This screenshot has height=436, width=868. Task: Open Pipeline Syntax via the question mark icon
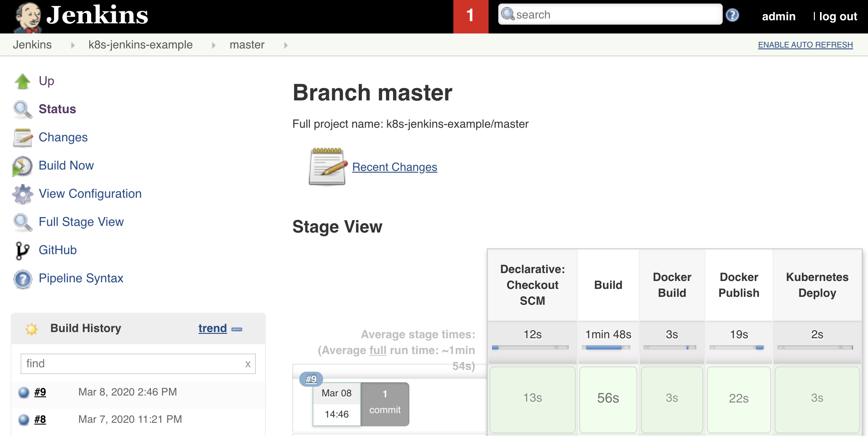click(x=22, y=279)
